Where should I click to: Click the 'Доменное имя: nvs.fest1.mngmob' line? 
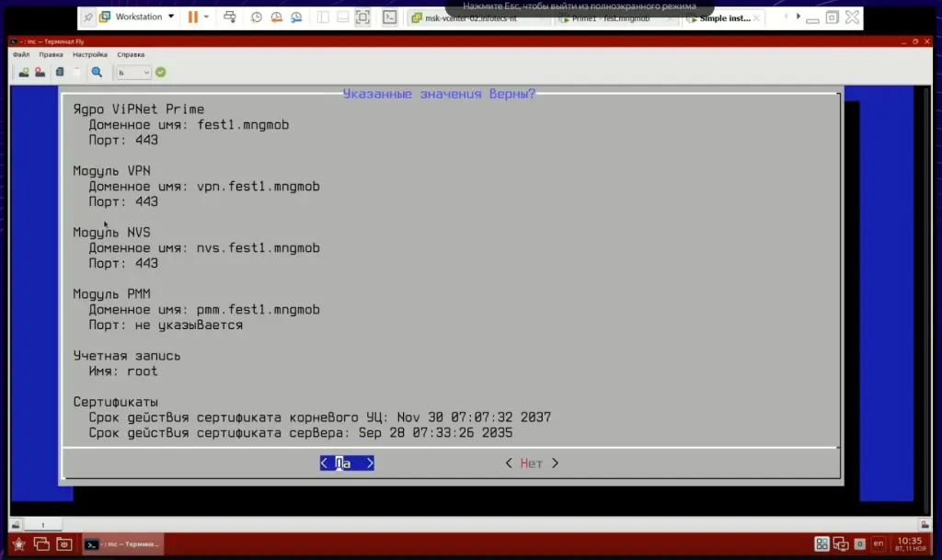click(x=204, y=248)
